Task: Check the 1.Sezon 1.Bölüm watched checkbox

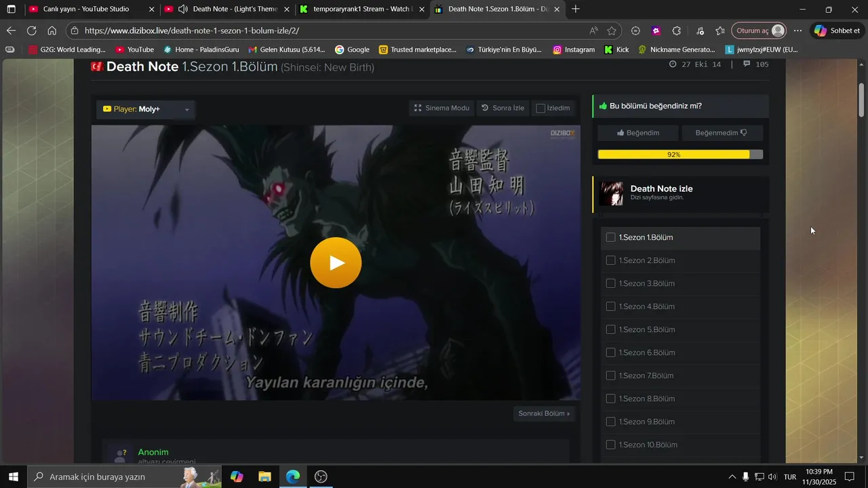Action: [x=610, y=237]
